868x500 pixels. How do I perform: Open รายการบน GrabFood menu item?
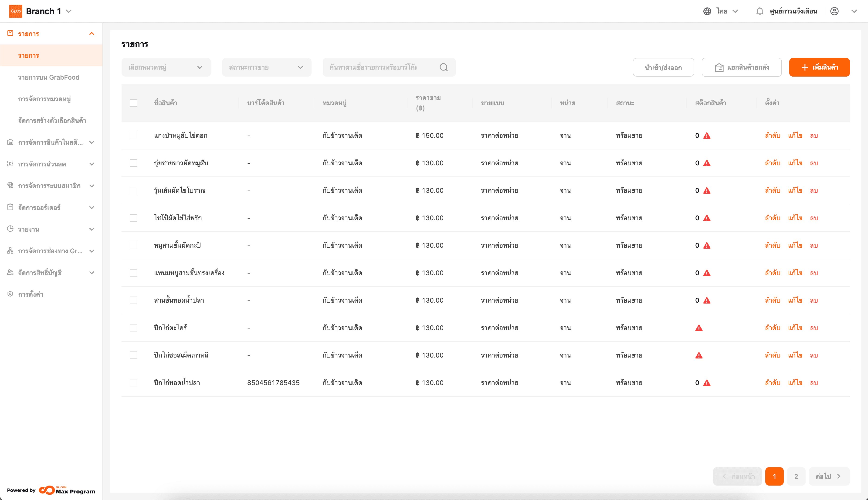48,77
